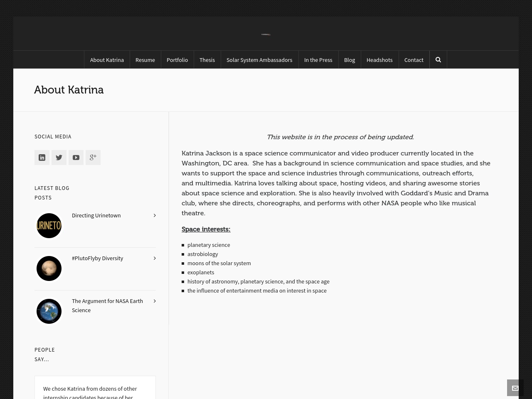Click the Pluto post thumbnail image
This screenshot has width=532, height=399.
[49, 268]
